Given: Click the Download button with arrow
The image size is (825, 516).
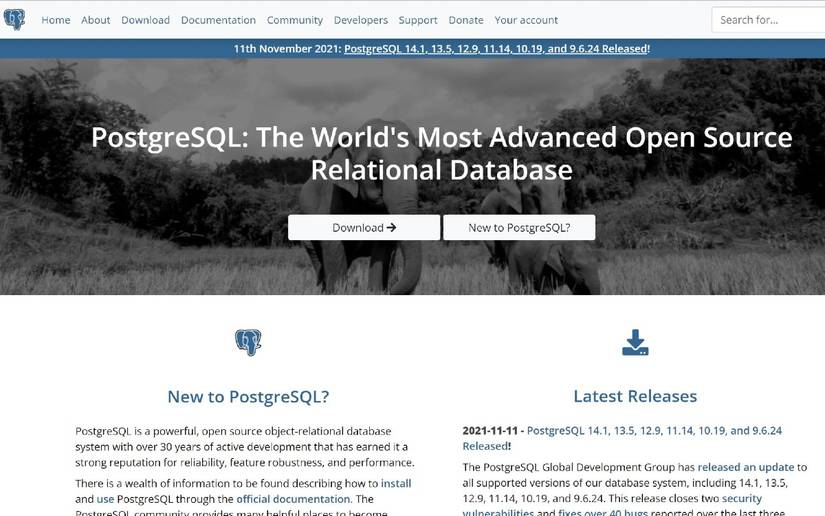Looking at the screenshot, I should click(364, 227).
